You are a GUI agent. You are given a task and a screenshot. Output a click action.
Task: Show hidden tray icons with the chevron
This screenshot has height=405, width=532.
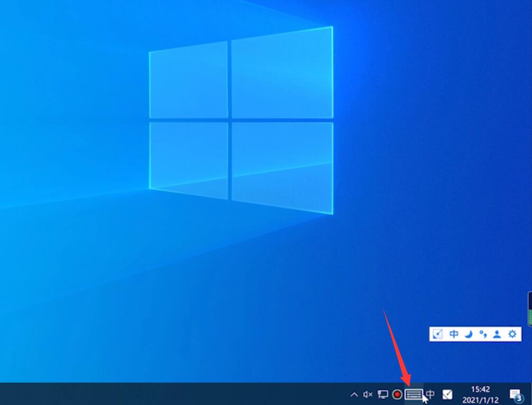(354, 394)
